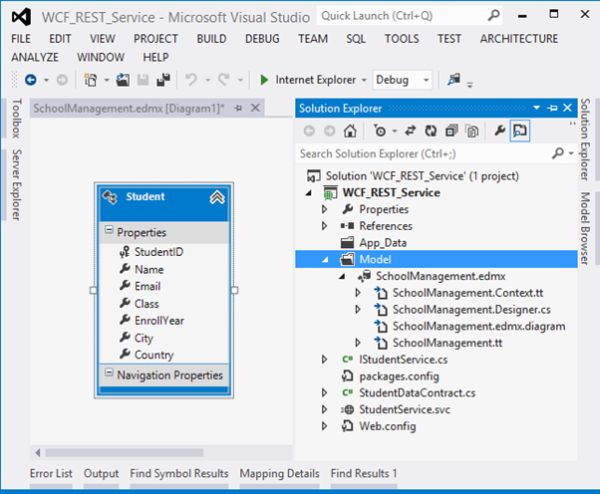This screenshot has width=600, height=494.
Task: Expand the References node in the tree
Action: coord(324,226)
